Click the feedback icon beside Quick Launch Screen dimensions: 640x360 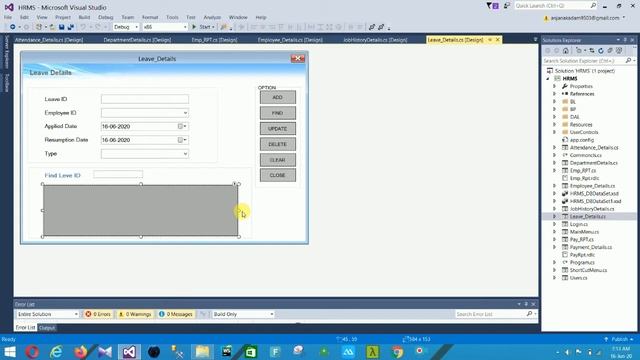(x=507, y=6)
